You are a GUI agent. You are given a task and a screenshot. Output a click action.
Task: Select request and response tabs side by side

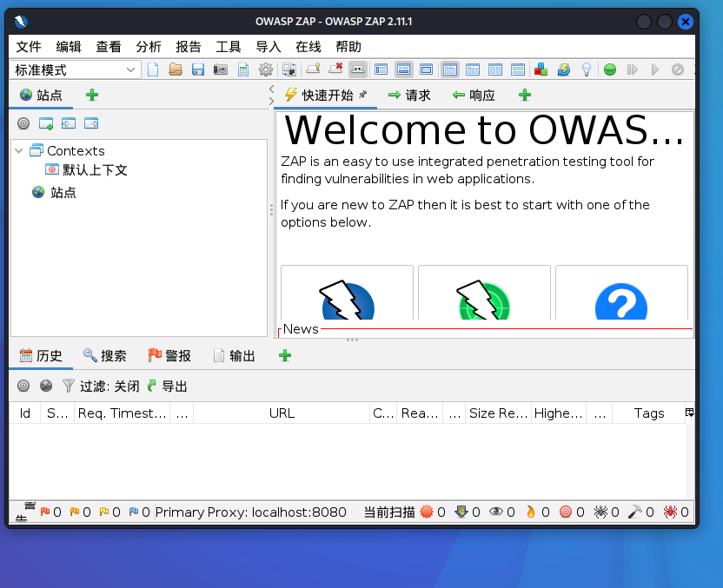click(x=450, y=69)
